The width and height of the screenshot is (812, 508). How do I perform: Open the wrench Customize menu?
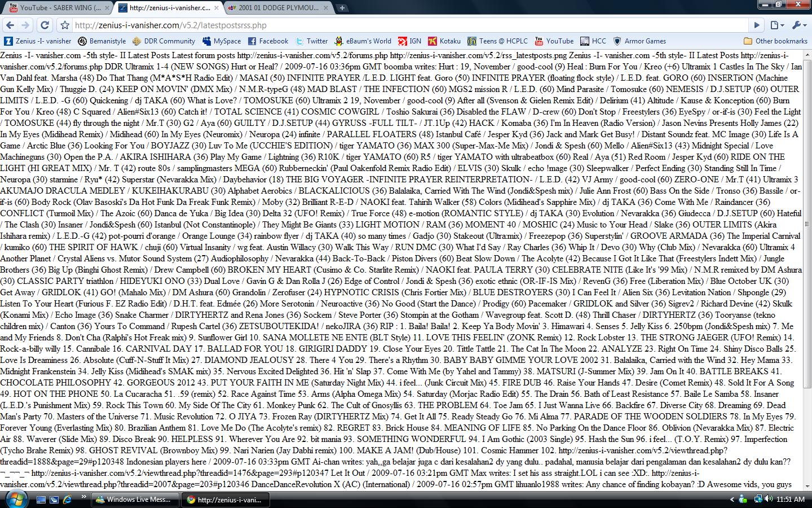click(x=799, y=25)
